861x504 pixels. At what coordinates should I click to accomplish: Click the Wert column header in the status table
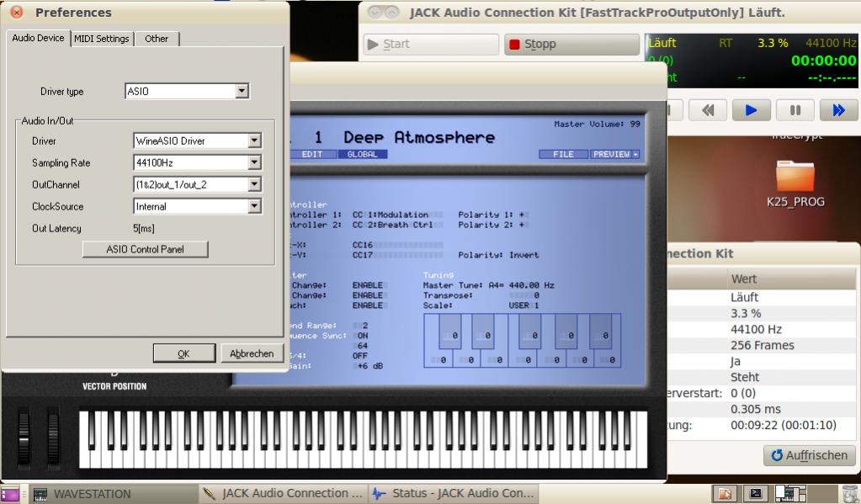744,279
